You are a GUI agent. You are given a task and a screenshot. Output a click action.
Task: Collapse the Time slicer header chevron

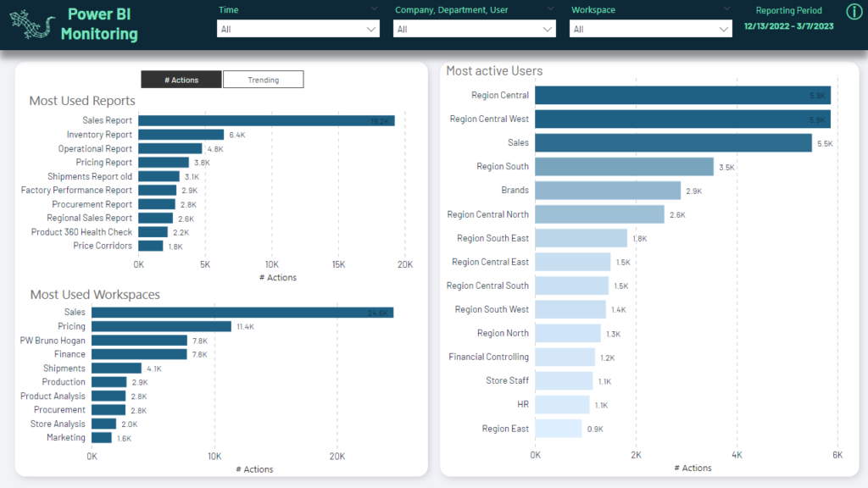click(374, 8)
